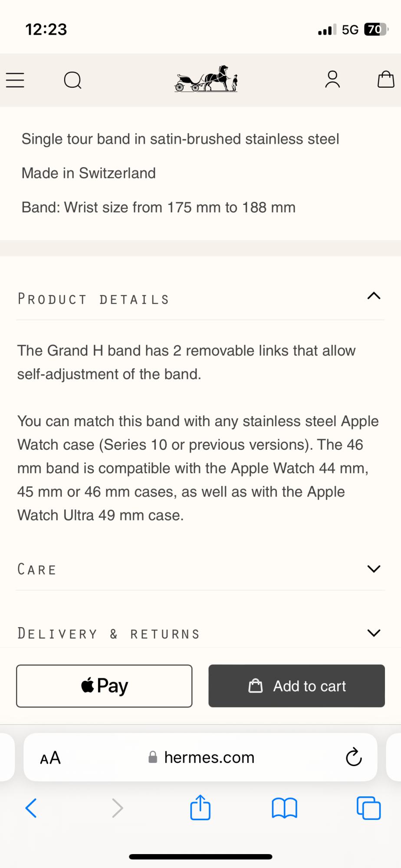Expand the Care section
Image resolution: width=401 pixels, height=868 pixels.
pyautogui.click(x=374, y=569)
